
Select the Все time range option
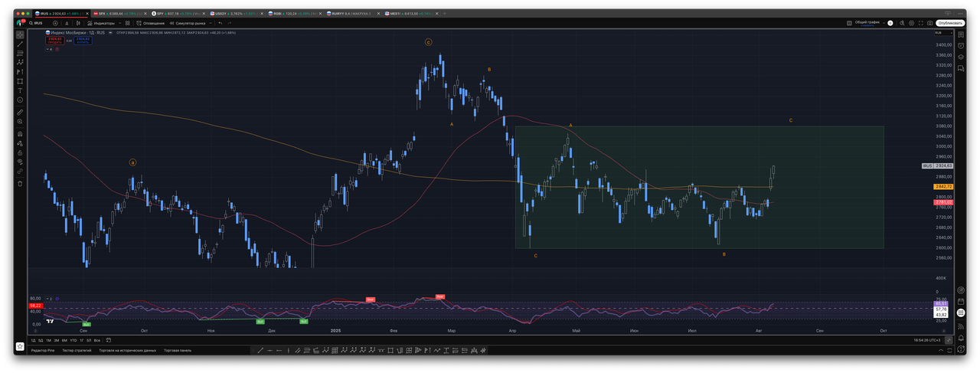pos(96,340)
